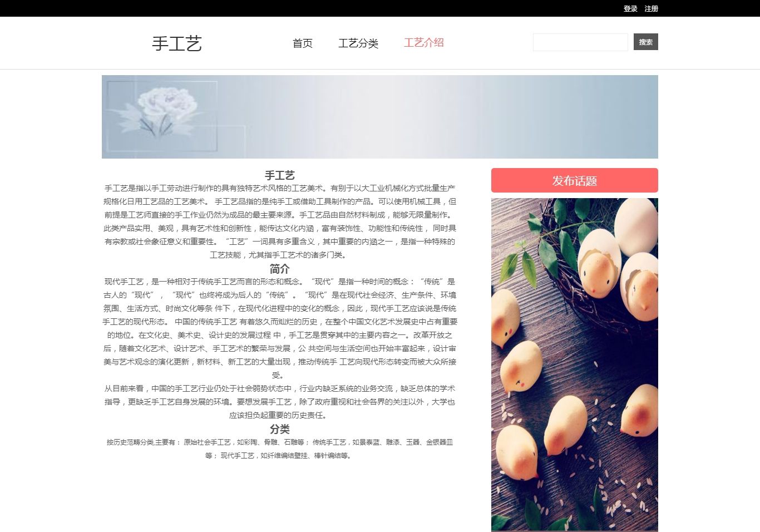Click the chick dumplings photo
Image resolution: width=760 pixels, height=532 pixels.
pyautogui.click(x=575, y=364)
